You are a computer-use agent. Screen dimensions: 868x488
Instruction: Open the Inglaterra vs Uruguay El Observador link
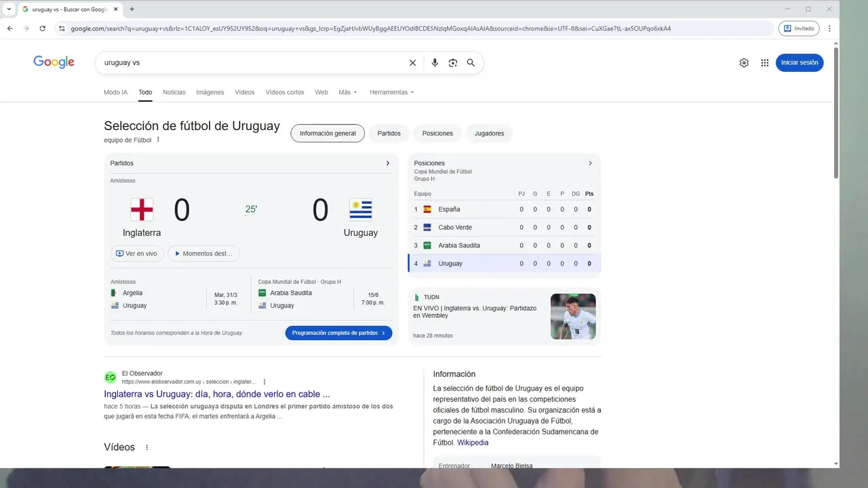tap(217, 394)
